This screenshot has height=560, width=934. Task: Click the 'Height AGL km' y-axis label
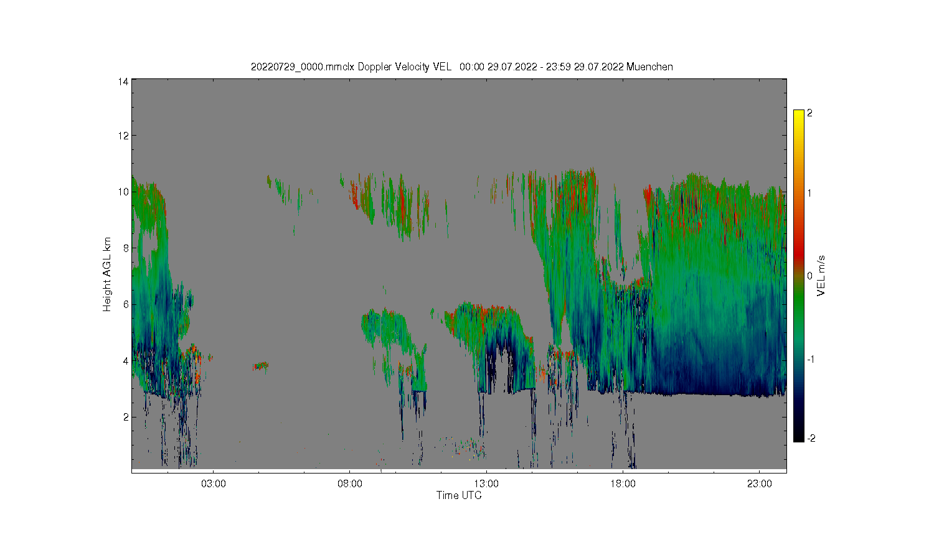[107, 274]
